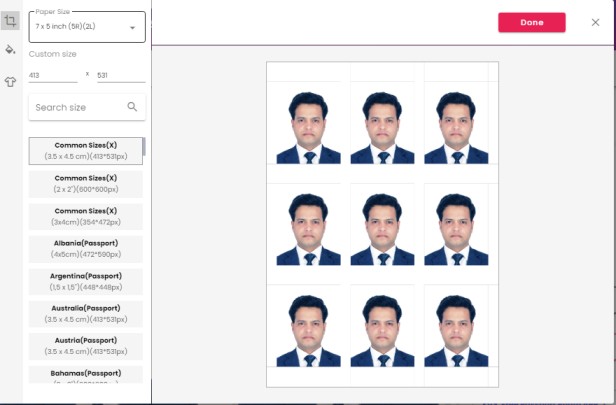
Task: Select the crop tool in the sidebar
Action: click(11, 20)
